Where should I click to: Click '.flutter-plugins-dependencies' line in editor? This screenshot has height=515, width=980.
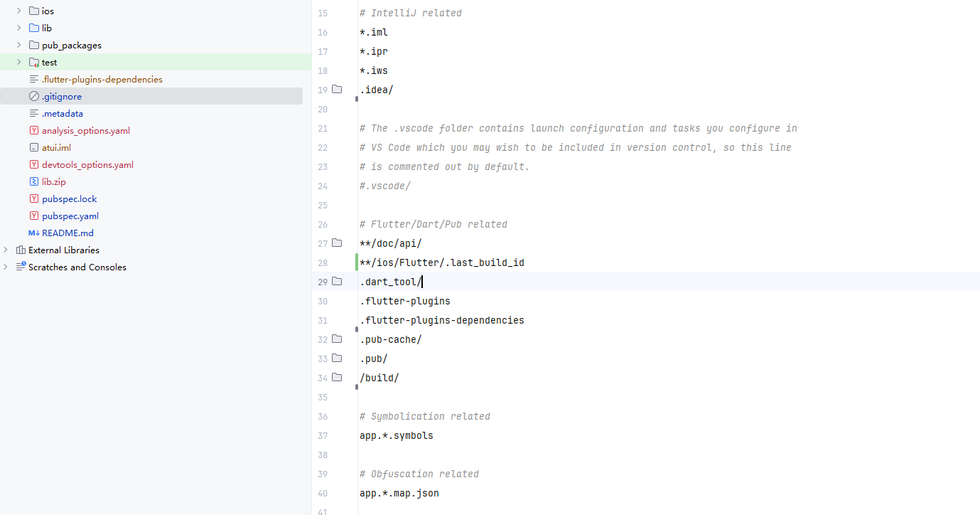click(442, 320)
